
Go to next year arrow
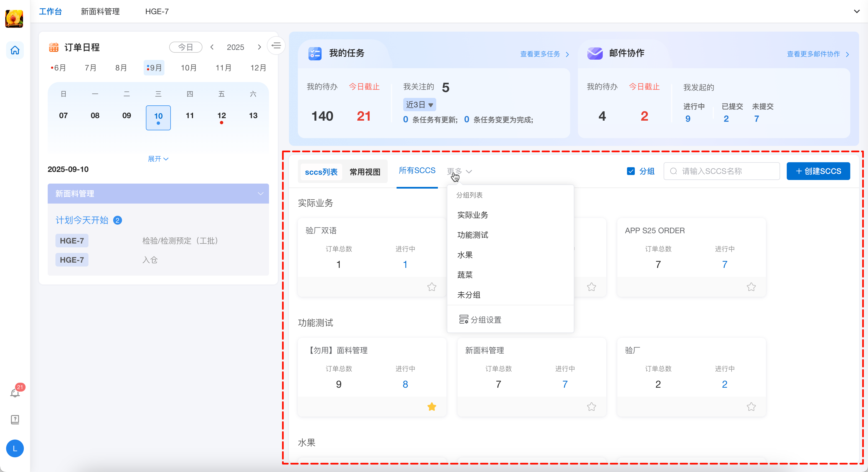(x=259, y=47)
